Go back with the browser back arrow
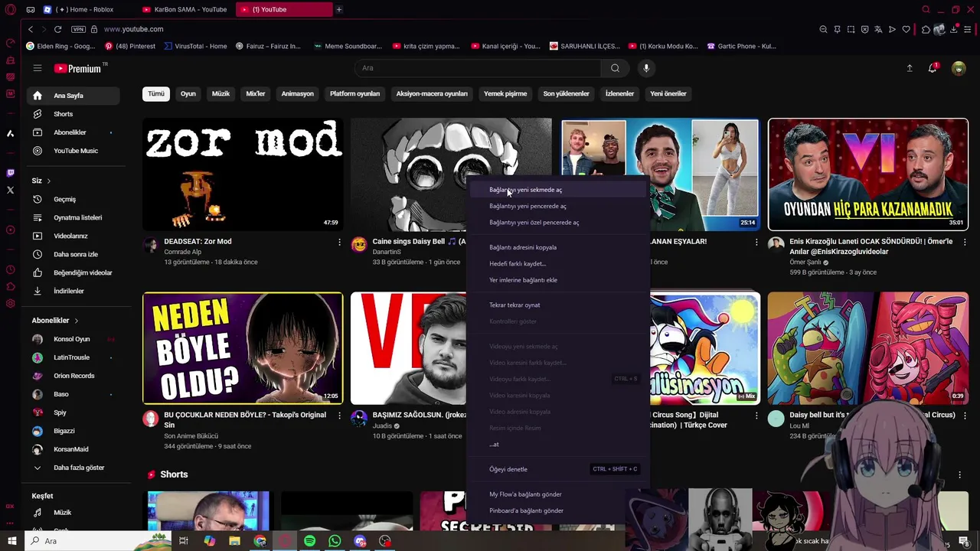The height and width of the screenshot is (551, 980). tap(31, 29)
